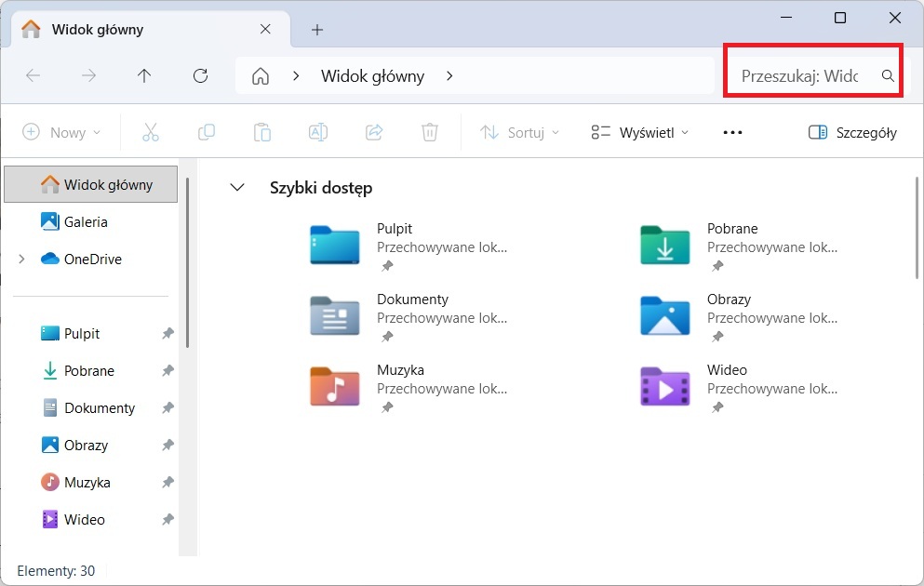
Task: Click the Paste clipboard icon
Action: tap(262, 132)
